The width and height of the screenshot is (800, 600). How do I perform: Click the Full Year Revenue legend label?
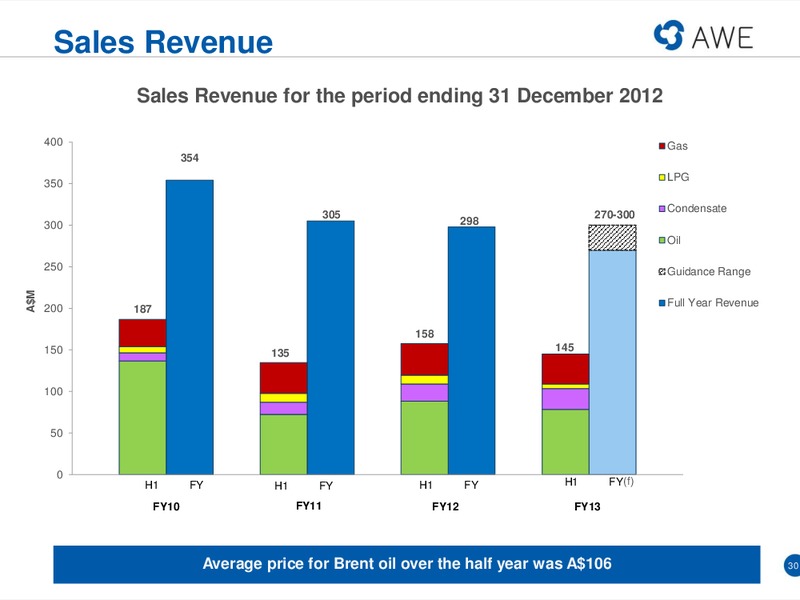point(713,303)
